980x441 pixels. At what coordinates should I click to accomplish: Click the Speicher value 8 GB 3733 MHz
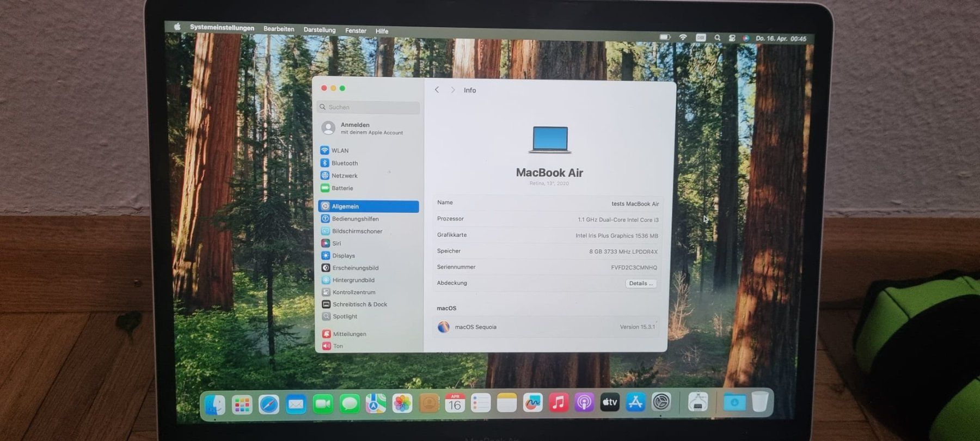point(623,252)
